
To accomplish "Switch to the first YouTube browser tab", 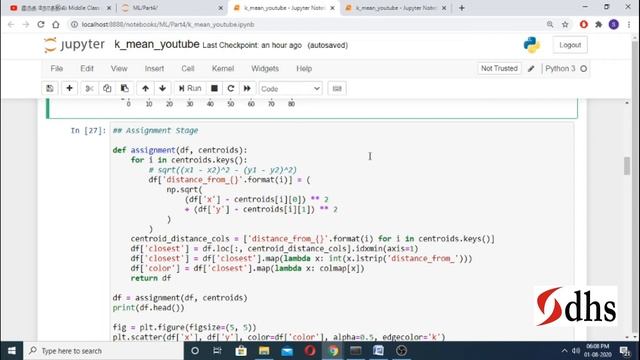I will [60, 8].
